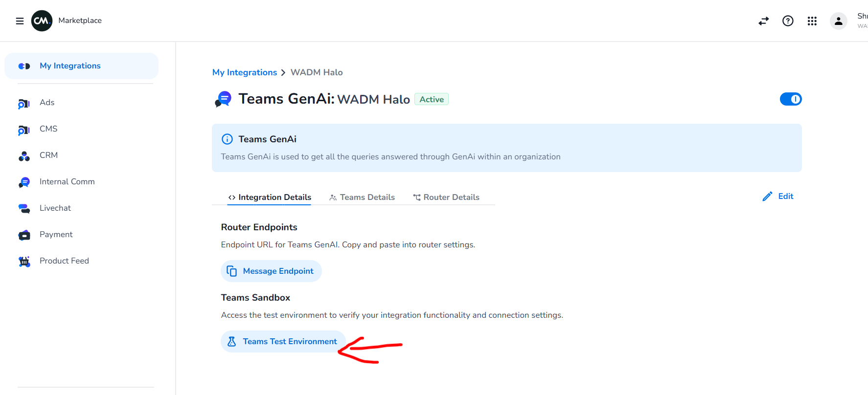Click the CM logo in header
The width and height of the screenshot is (868, 395).
pyautogui.click(x=42, y=21)
